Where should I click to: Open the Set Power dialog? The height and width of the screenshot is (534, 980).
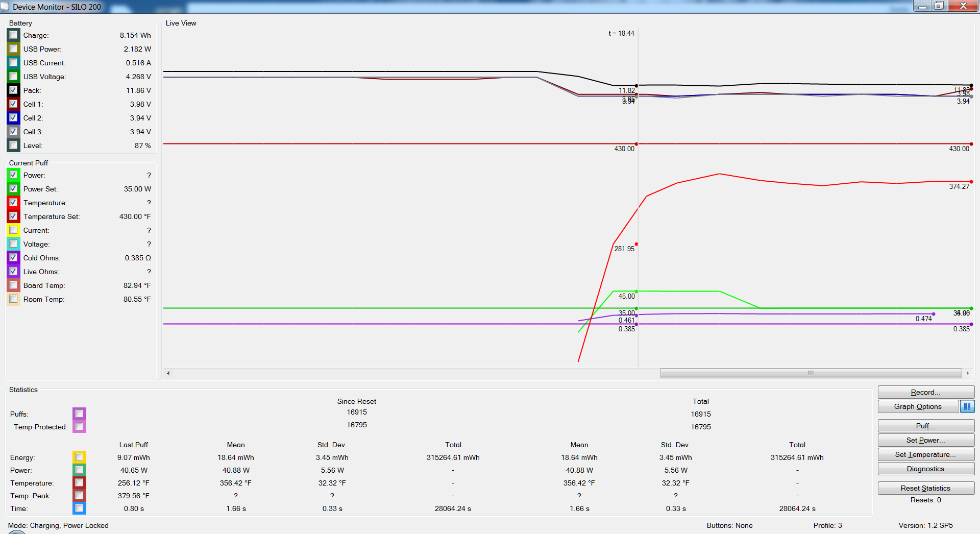click(x=925, y=440)
